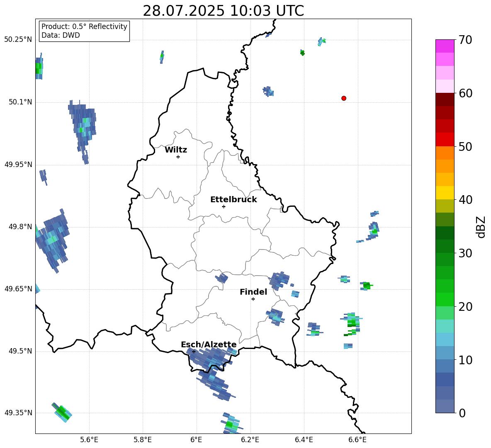491x448 pixels.
Task: Click the Esch/Alzette cross location marker
Action: (x=194, y=351)
